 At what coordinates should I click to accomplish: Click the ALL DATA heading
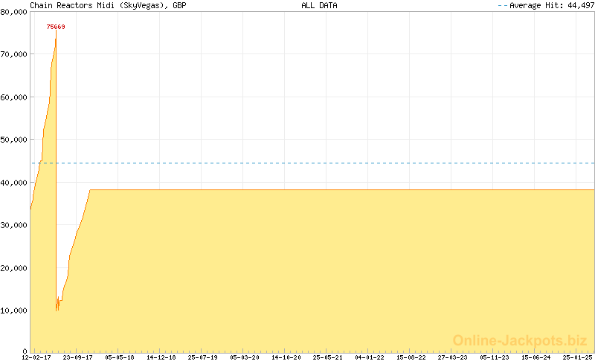point(319,5)
